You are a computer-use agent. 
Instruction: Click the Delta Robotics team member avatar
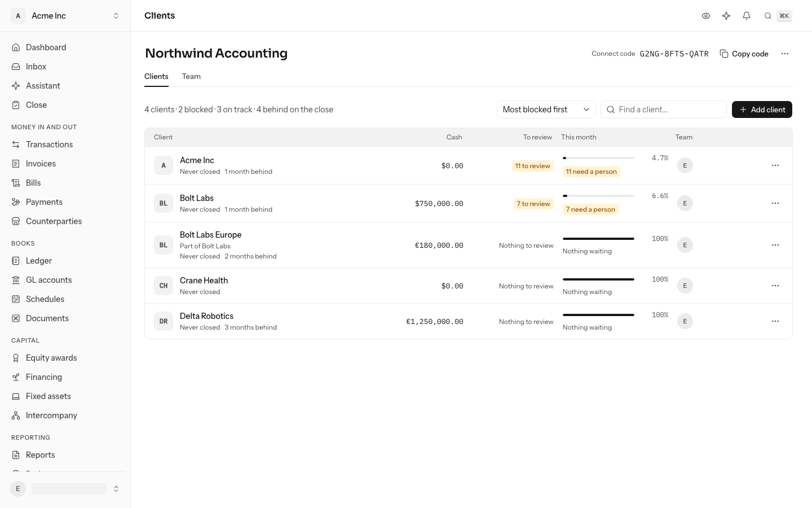click(685, 321)
